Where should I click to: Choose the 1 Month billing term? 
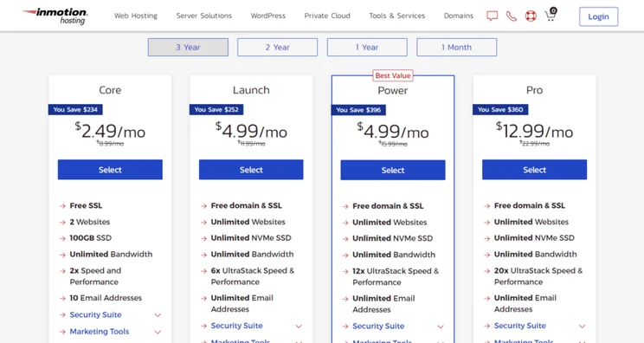click(x=457, y=48)
